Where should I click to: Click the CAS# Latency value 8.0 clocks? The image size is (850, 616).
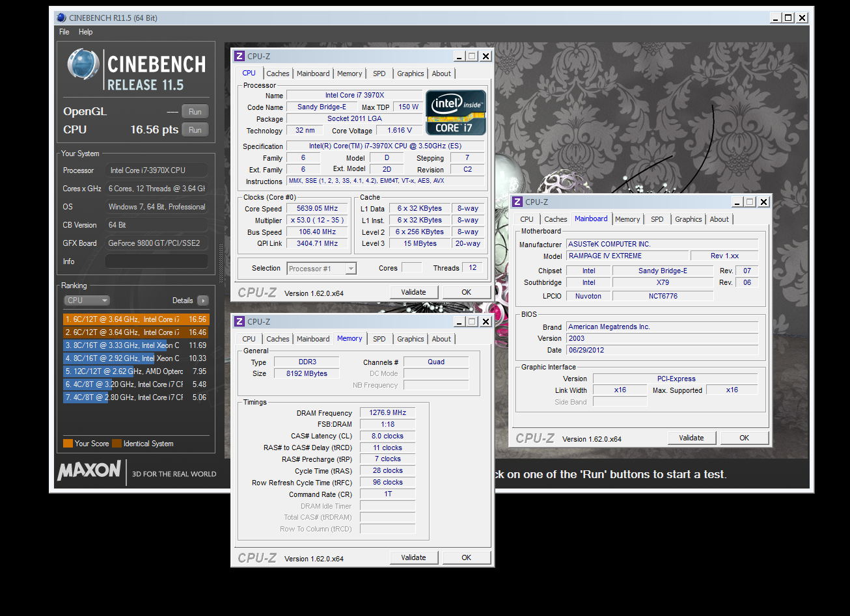click(387, 436)
